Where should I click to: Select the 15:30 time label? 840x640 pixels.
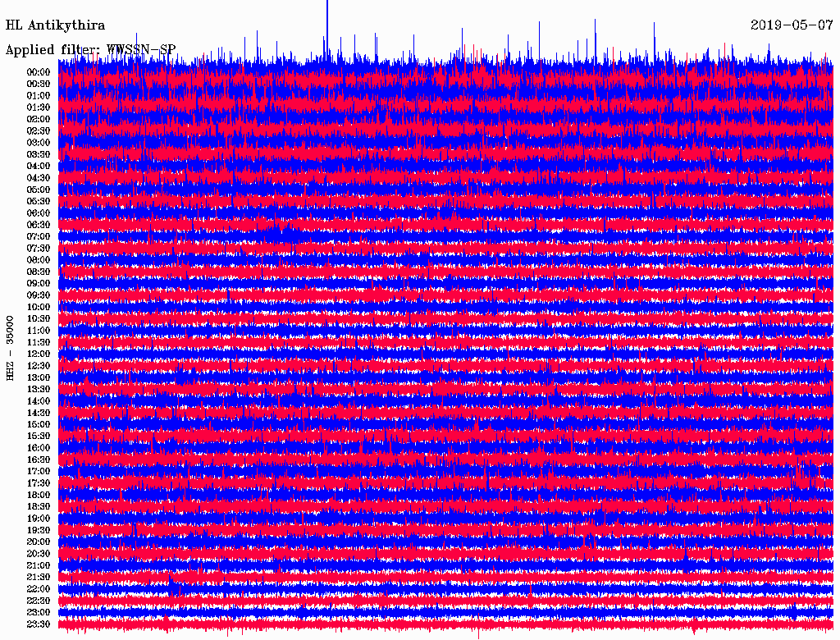click(x=38, y=437)
